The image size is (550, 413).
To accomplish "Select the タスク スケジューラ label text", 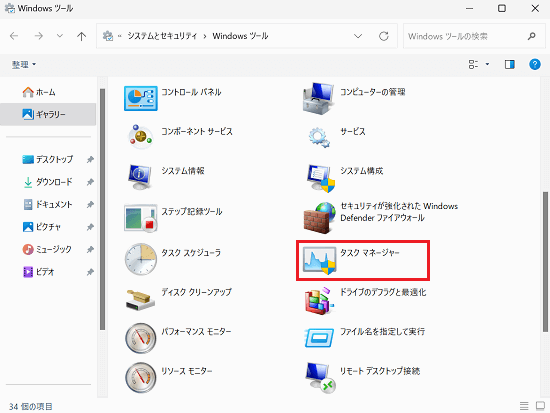I will tap(191, 253).
